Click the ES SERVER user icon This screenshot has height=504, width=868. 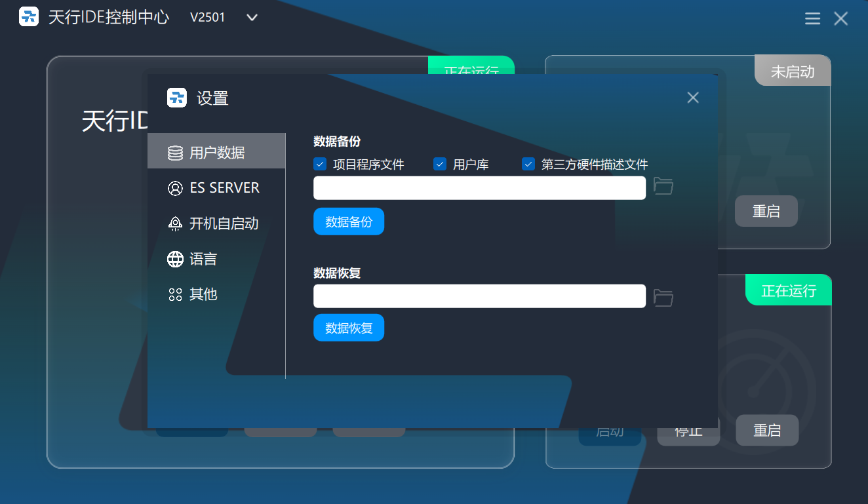[175, 188]
